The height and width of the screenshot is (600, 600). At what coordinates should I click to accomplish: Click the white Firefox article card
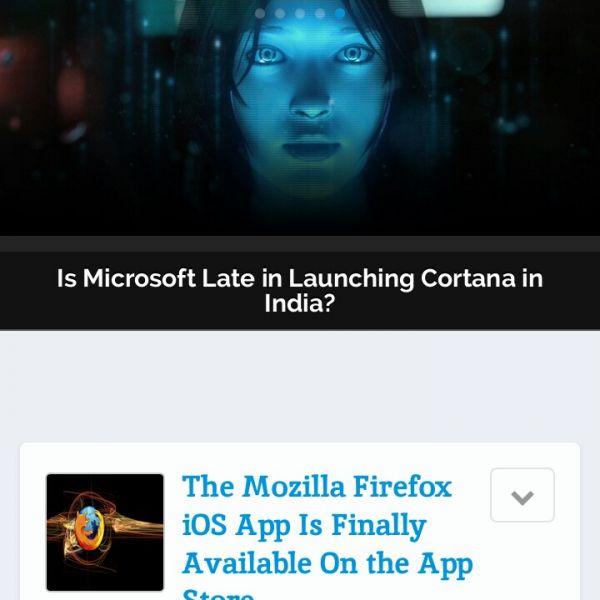point(300,521)
